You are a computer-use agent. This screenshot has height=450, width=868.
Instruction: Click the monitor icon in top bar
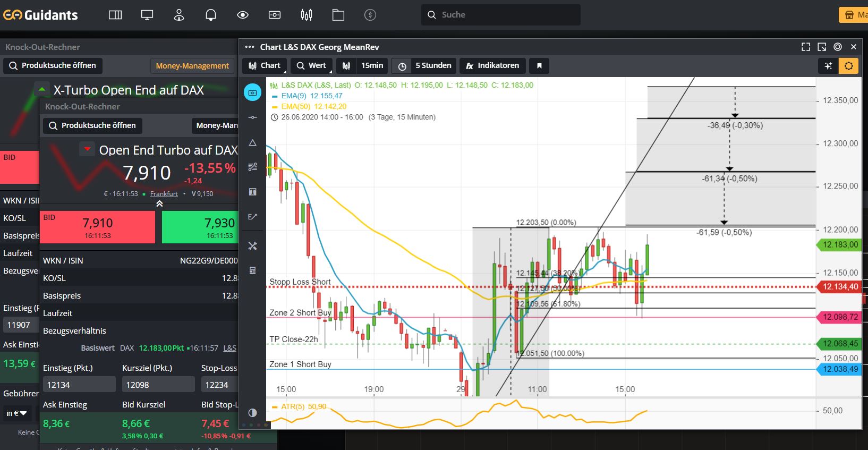(x=147, y=15)
